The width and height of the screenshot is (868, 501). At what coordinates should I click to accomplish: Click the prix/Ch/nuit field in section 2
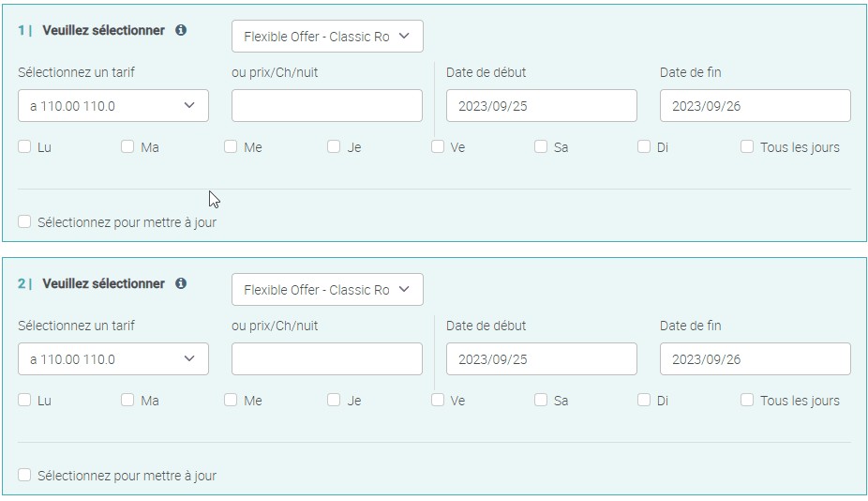pyautogui.click(x=327, y=359)
